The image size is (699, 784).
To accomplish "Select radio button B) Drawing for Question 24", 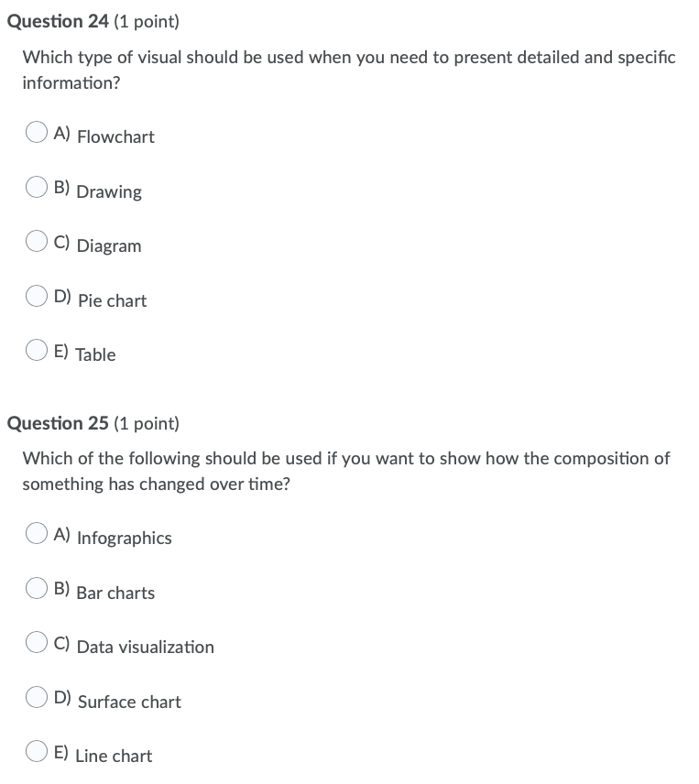I will [36, 186].
